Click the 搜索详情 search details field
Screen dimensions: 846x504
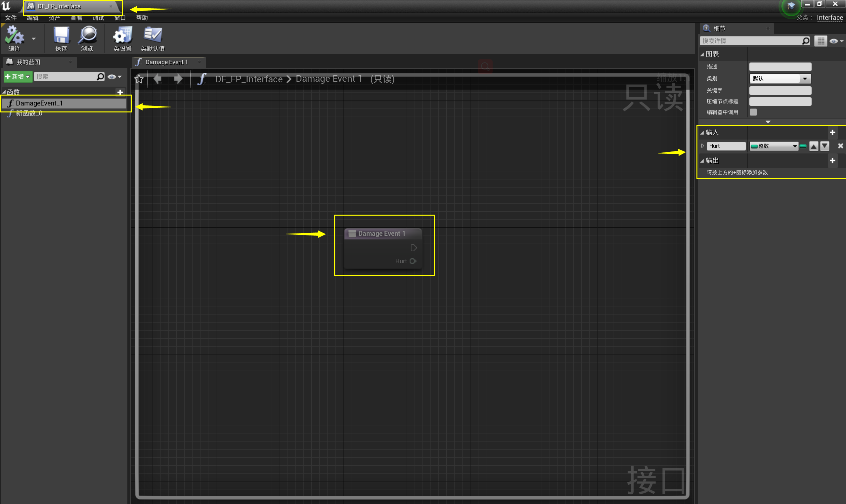pos(750,41)
